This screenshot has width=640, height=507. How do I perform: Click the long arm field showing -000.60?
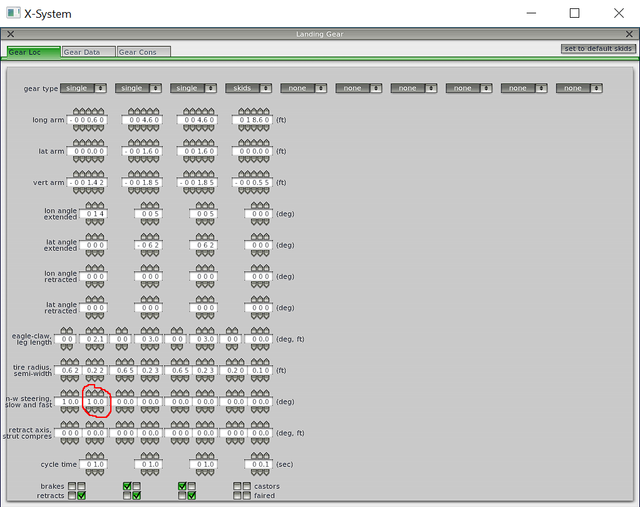click(x=87, y=120)
